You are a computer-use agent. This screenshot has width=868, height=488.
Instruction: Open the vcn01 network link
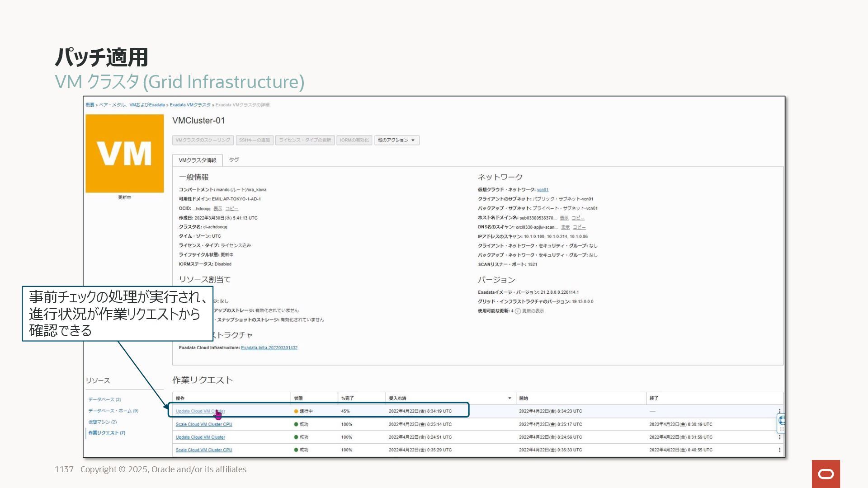[542, 190]
